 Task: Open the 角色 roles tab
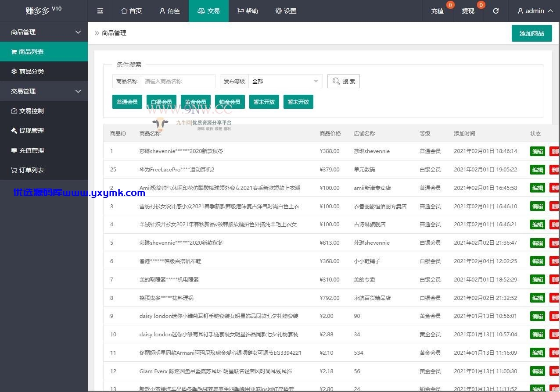[169, 11]
